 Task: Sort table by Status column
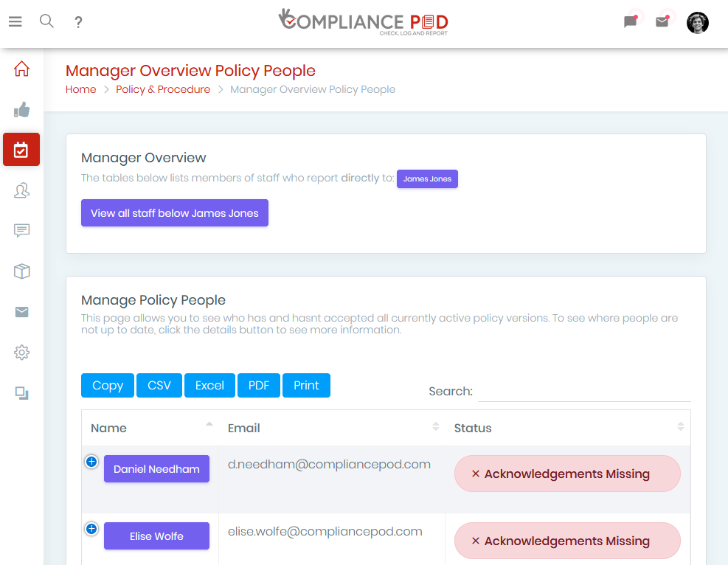(x=567, y=428)
